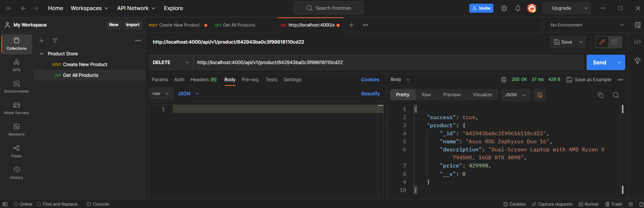The image size is (644, 208).
Task: Click the response pane vertical scrollbar
Action: 623,149
